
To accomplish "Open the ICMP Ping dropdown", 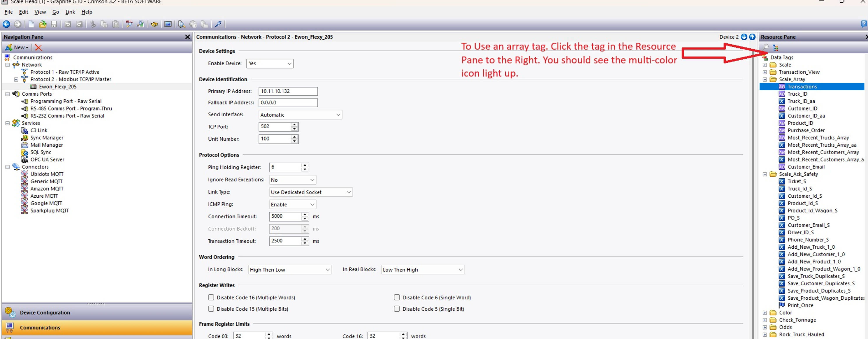I will (x=292, y=204).
